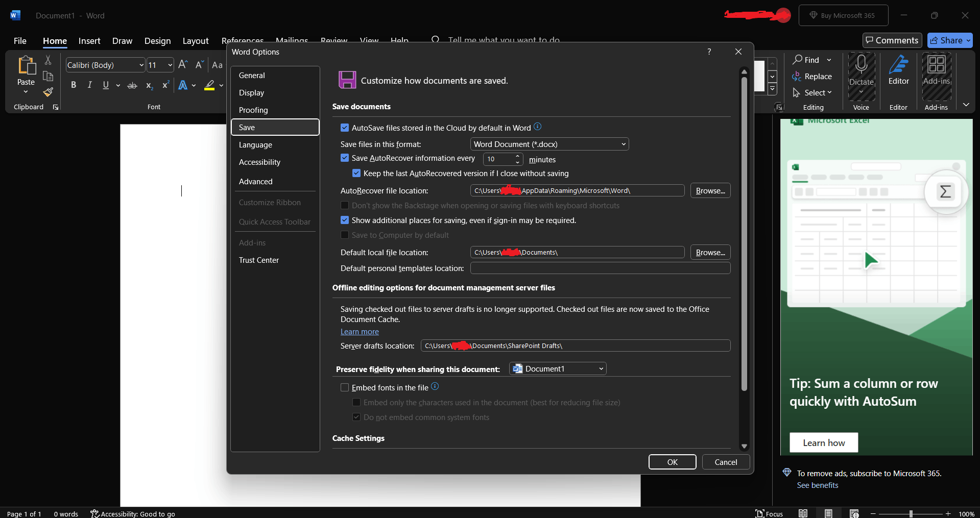Apply Superscript formatting
Screen dimensions: 980x518
pyautogui.click(x=165, y=85)
